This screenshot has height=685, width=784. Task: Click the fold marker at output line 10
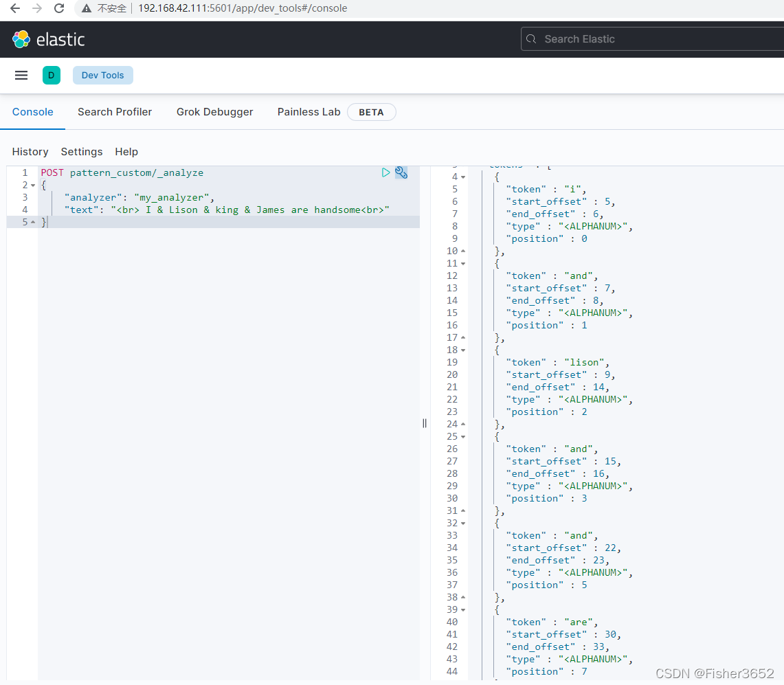point(463,251)
